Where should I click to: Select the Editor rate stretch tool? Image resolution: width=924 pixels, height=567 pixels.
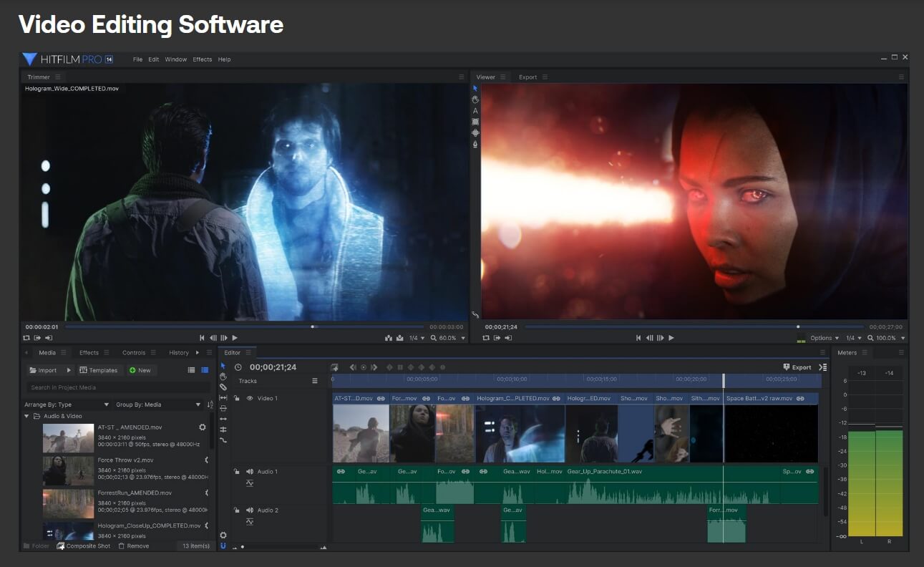pyautogui.click(x=223, y=440)
